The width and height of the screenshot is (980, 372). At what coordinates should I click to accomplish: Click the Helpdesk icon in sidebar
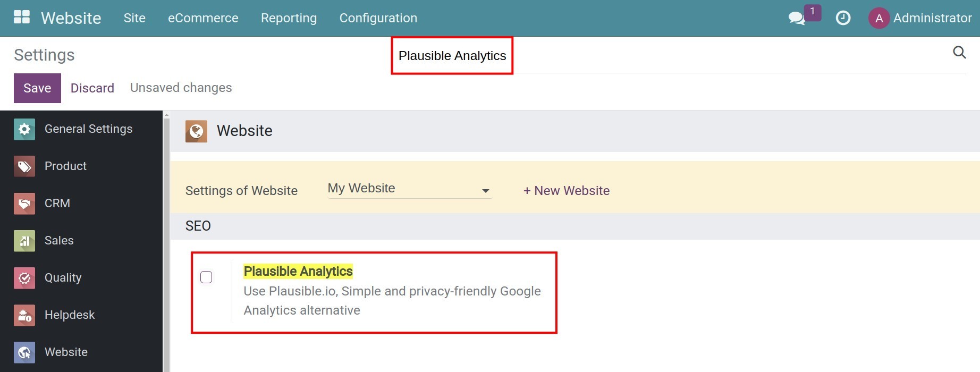point(24,315)
